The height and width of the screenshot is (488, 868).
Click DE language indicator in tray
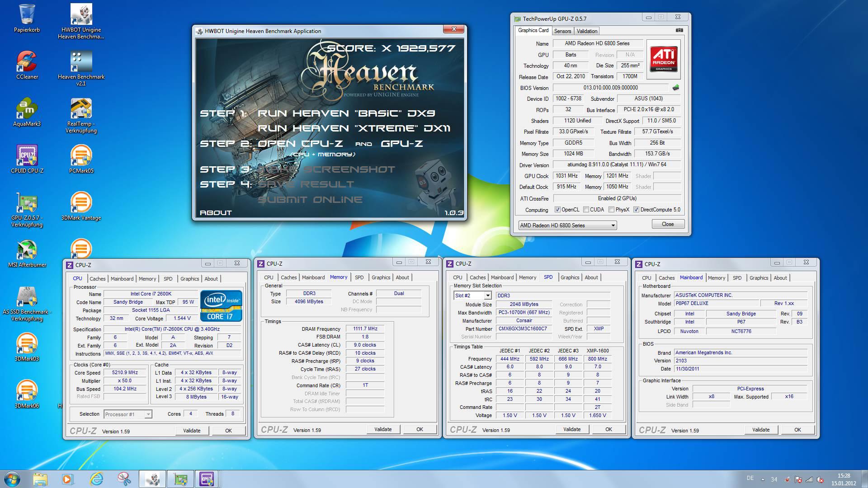[x=750, y=478]
